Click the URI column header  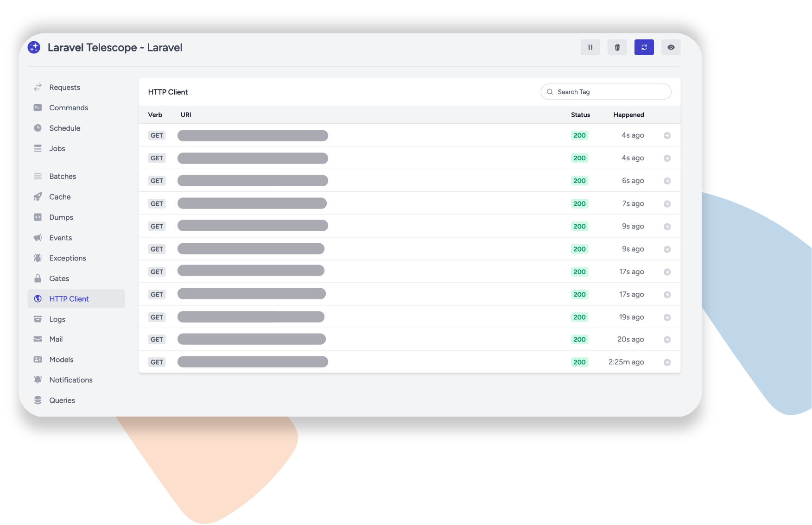pos(186,114)
